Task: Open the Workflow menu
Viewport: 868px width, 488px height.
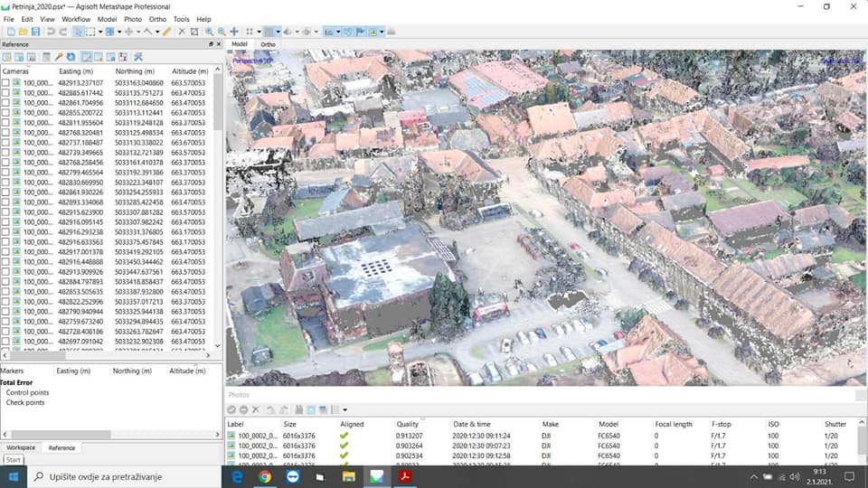Action: click(76, 19)
